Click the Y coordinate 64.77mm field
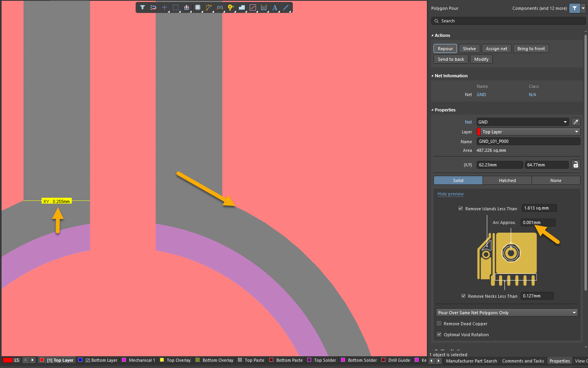Viewport: 588px width, 368px height. click(x=547, y=165)
